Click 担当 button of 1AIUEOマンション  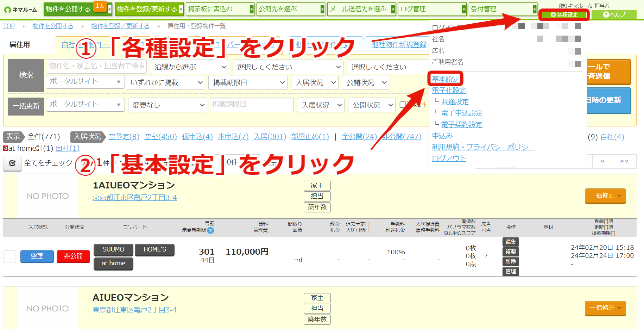click(x=317, y=196)
